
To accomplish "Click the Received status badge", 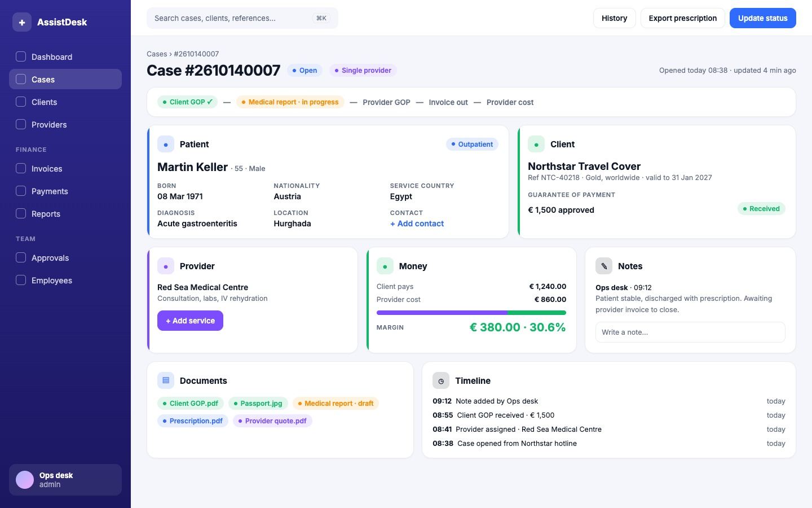I will (761, 209).
